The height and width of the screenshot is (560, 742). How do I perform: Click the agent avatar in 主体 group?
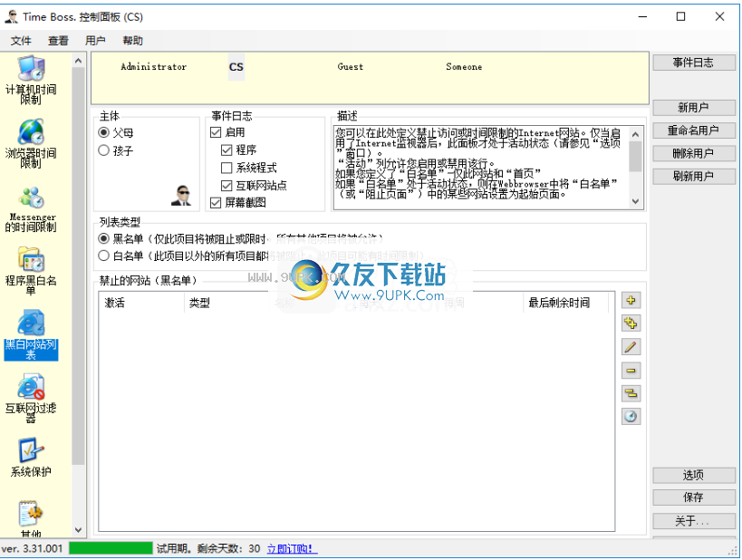(x=181, y=196)
